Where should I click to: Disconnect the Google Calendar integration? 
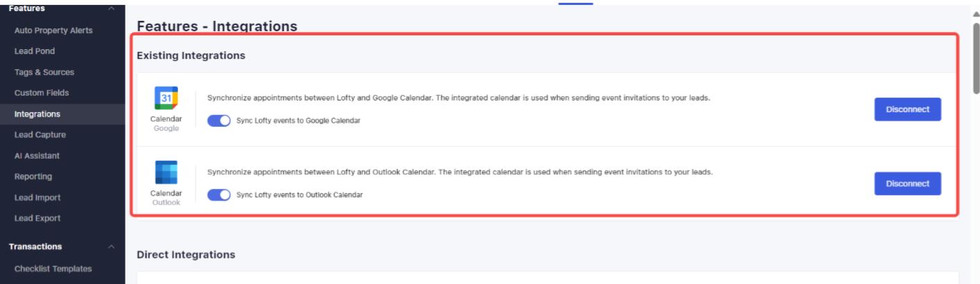(907, 109)
